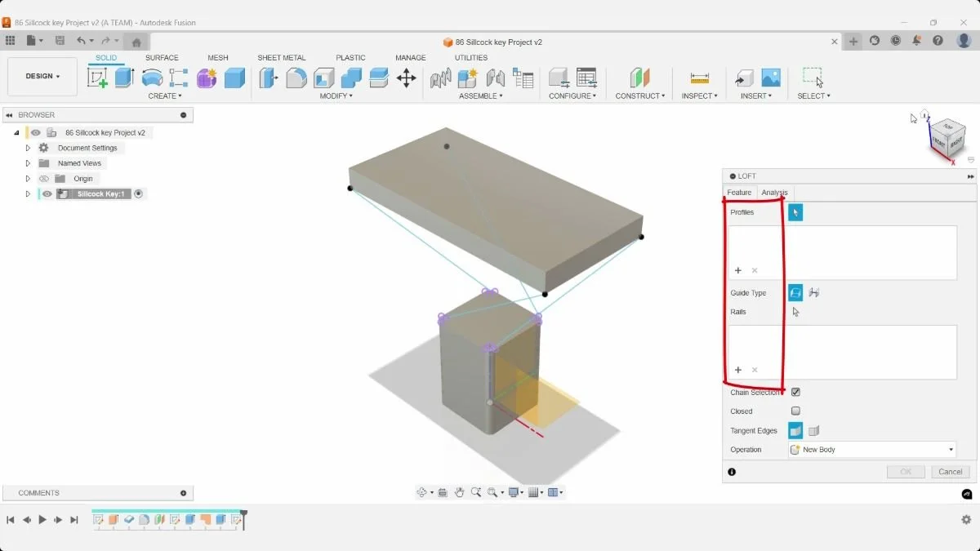Click the Cancel button in Loft
Image resolution: width=980 pixels, height=551 pixels.
950,472
